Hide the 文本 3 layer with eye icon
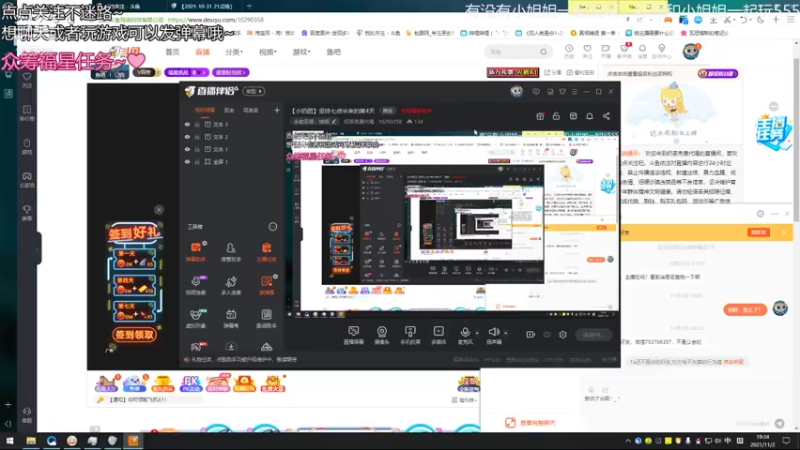The height and width of the screenshot is (450, 800). pos(187,124)
